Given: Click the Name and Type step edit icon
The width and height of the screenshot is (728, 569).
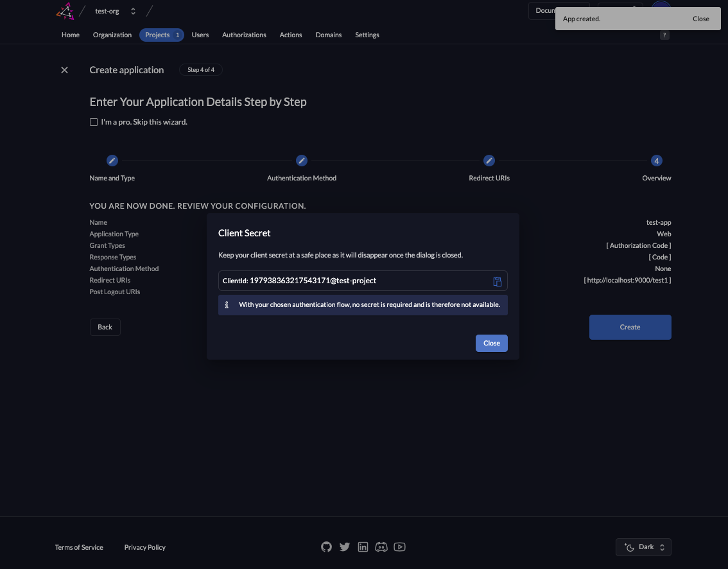Looking at the screenshot, I should coord(112,161).
